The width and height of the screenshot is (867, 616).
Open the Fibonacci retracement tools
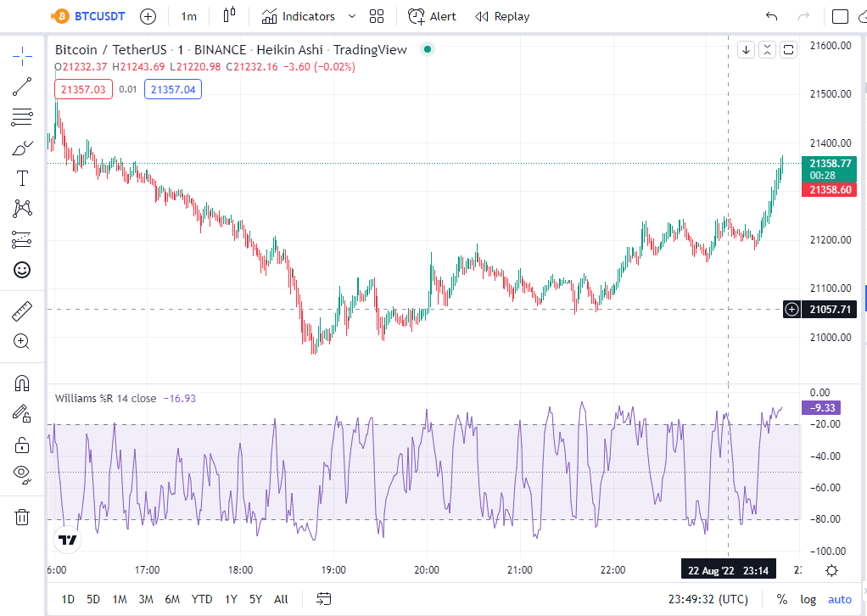(22, 117)
